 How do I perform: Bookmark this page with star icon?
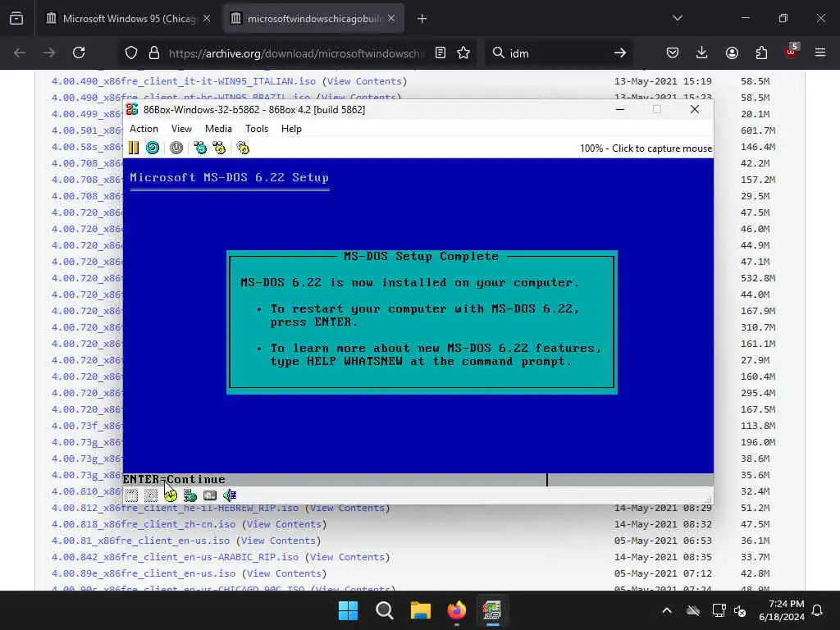pos(463,52)
